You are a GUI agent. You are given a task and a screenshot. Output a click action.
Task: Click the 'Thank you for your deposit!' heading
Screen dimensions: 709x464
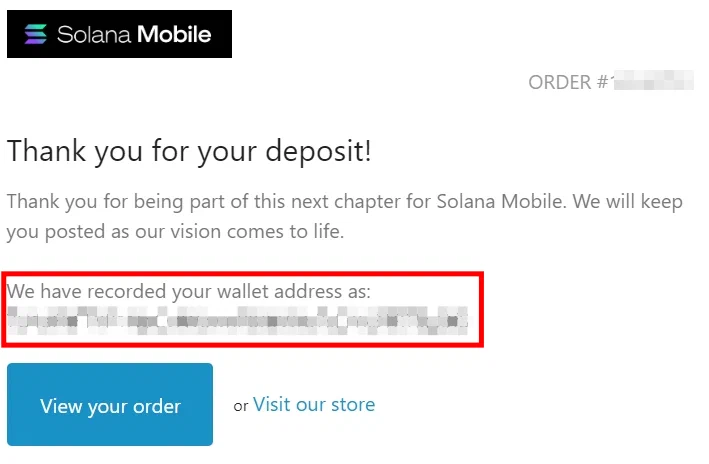click(189, 152)
